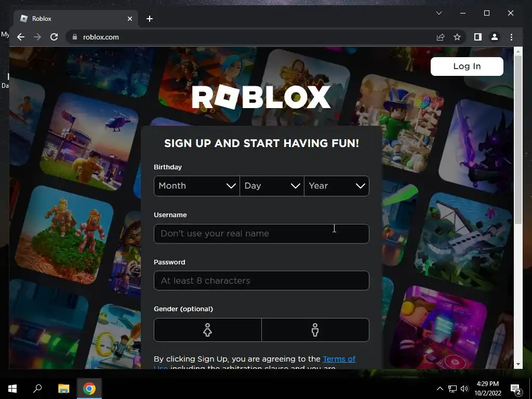
Task: Go back with the browser back arrow
Action: coord(21,37)
